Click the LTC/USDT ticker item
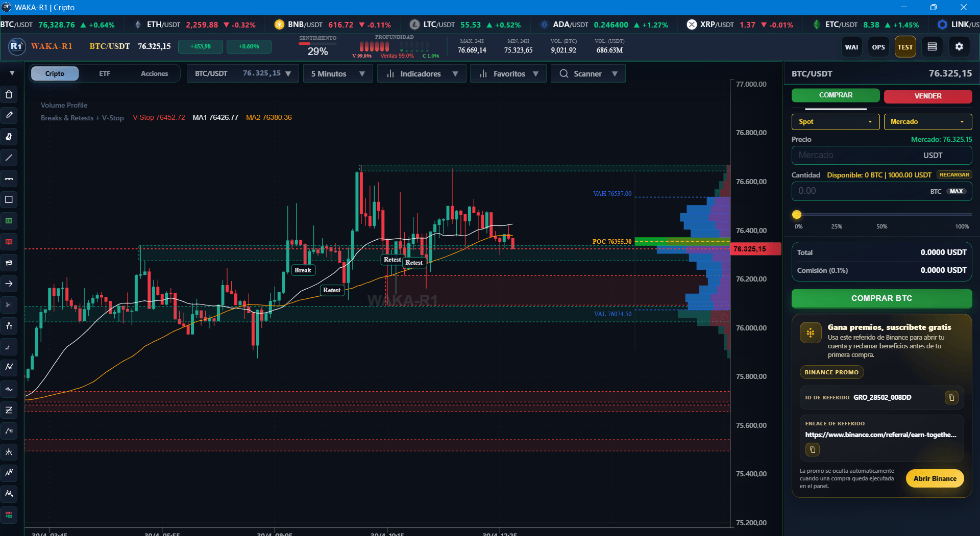Viewport: 980px width, 536px height. tap(465, 24)
